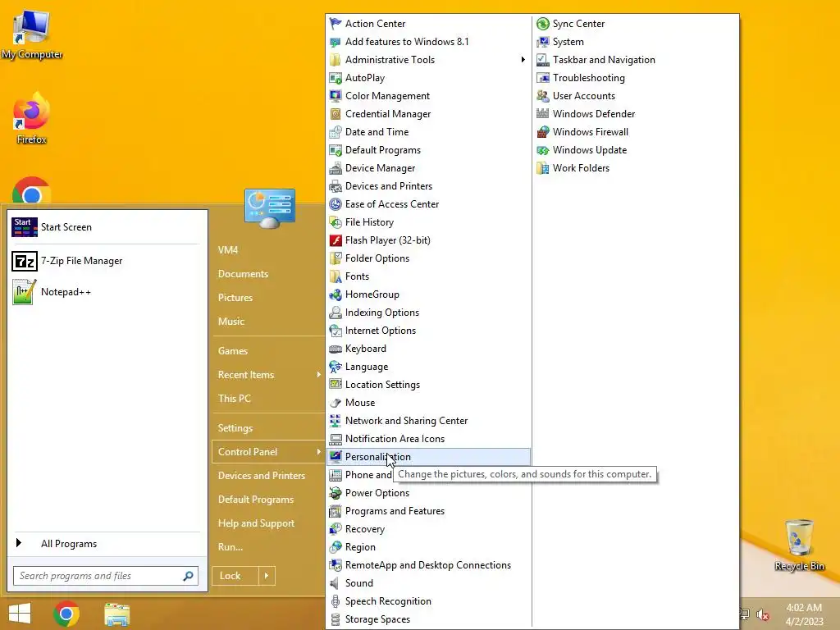Click the Lock button
The height and width of the screenshot is (630, 840).
235,576
